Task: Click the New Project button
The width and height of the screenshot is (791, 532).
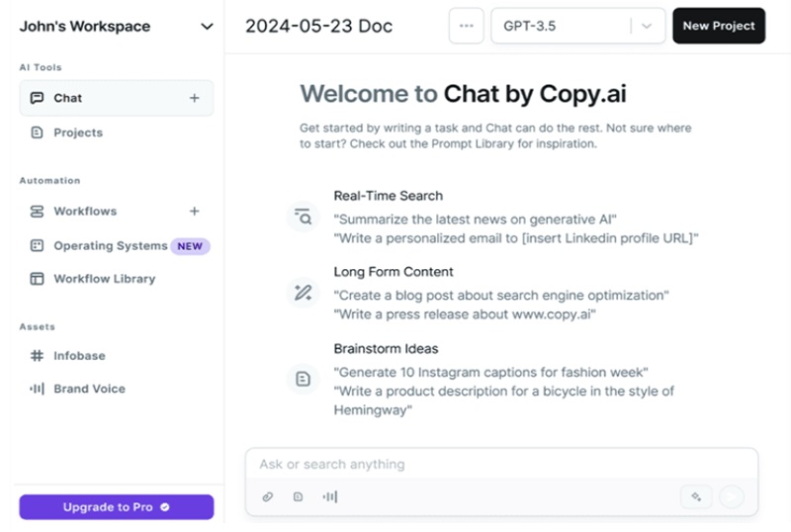Action: click(719, 26)
